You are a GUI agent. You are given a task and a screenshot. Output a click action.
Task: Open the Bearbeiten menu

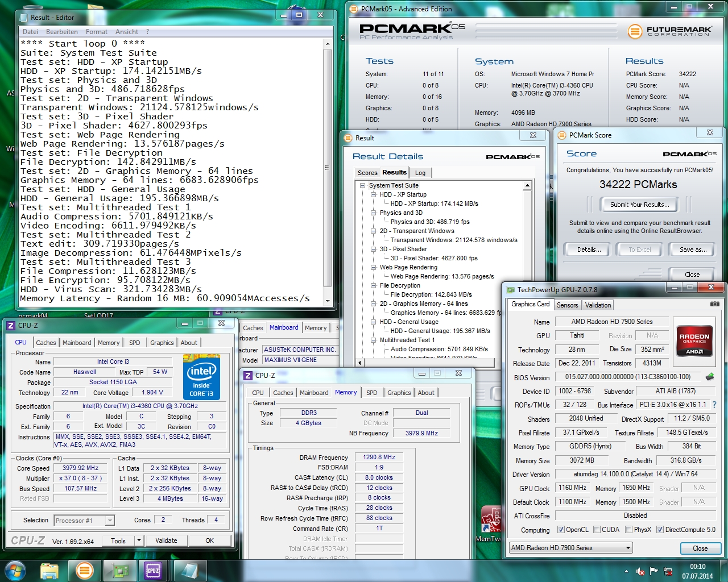click(61, 32)
